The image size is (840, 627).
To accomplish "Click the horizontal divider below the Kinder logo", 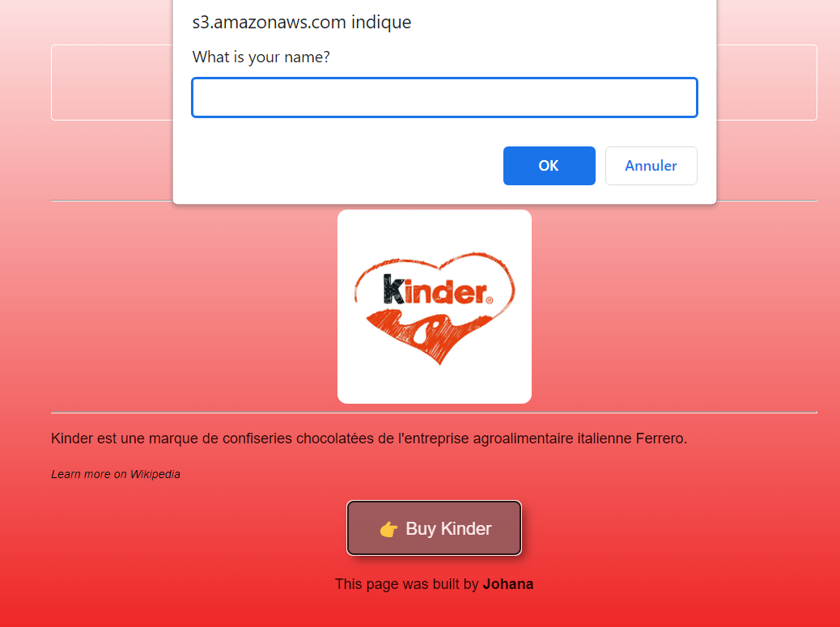I will click(434, 413).
